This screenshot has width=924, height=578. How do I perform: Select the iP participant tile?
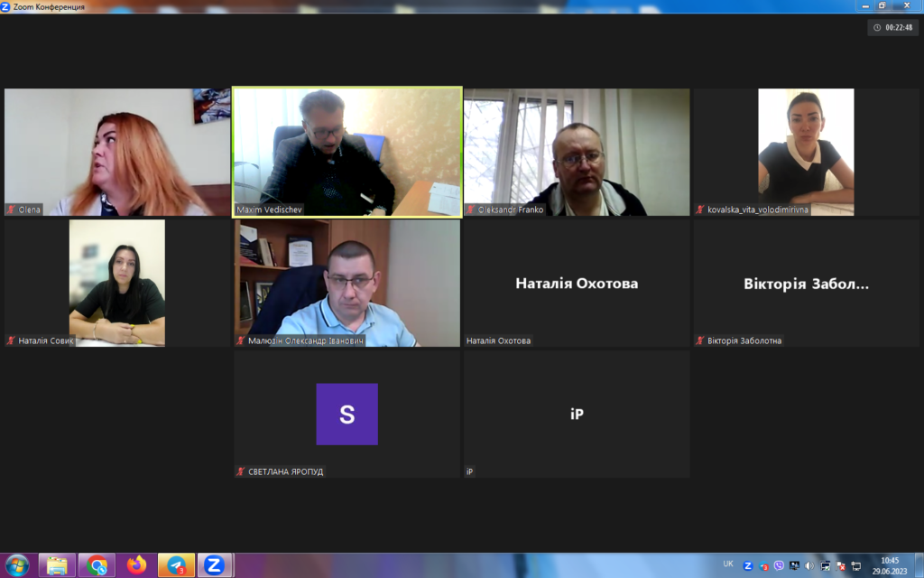point(577,414)
